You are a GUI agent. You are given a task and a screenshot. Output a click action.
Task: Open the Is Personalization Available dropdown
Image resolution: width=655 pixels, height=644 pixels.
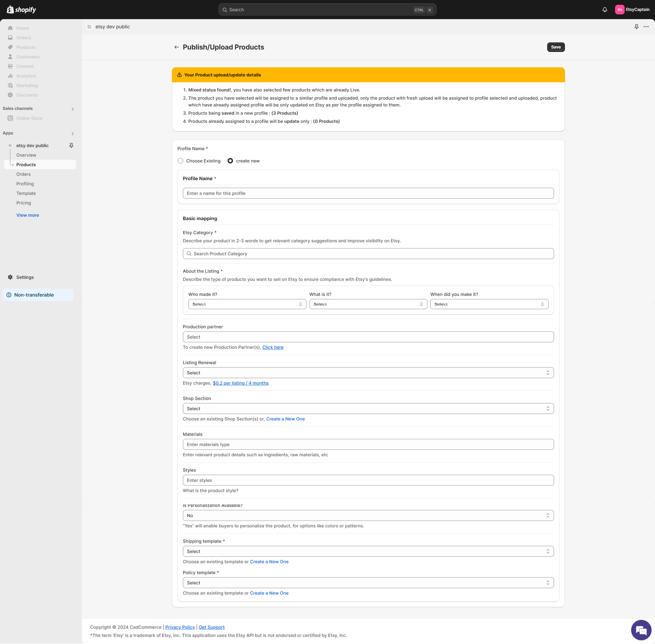tap(368, 515)
